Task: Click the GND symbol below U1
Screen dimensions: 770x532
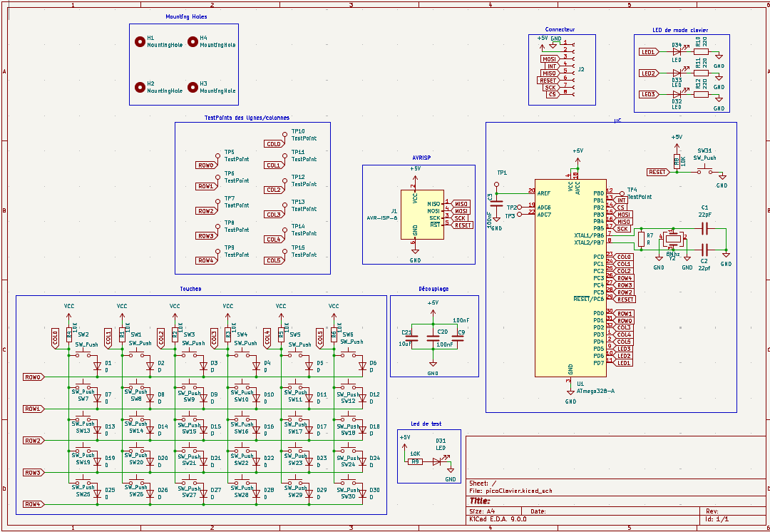Action: (x=570, y=391)
